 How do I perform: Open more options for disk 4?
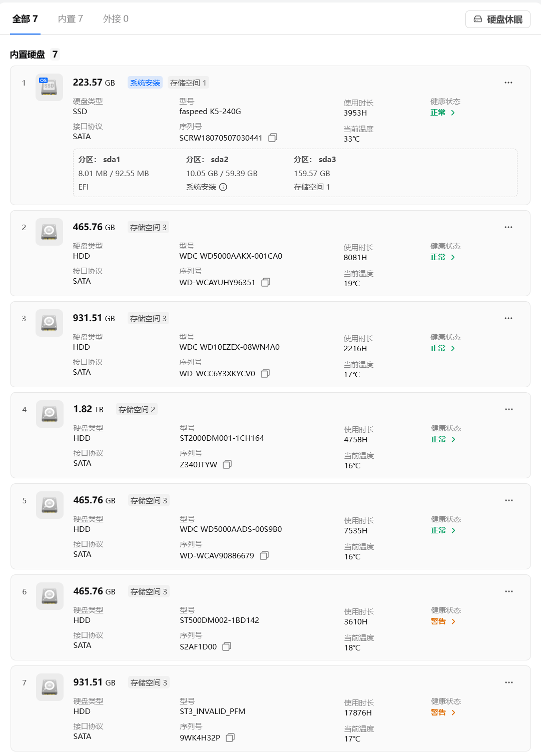509,409
